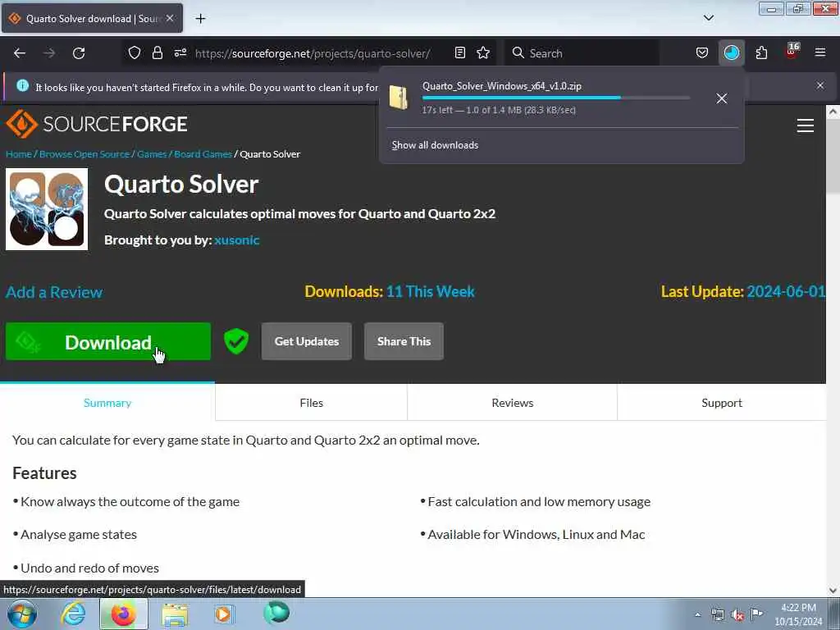List all tabs dropdown arrow
Image resolution: width=840 pixels, height=630 pixels.
point(708,18)
